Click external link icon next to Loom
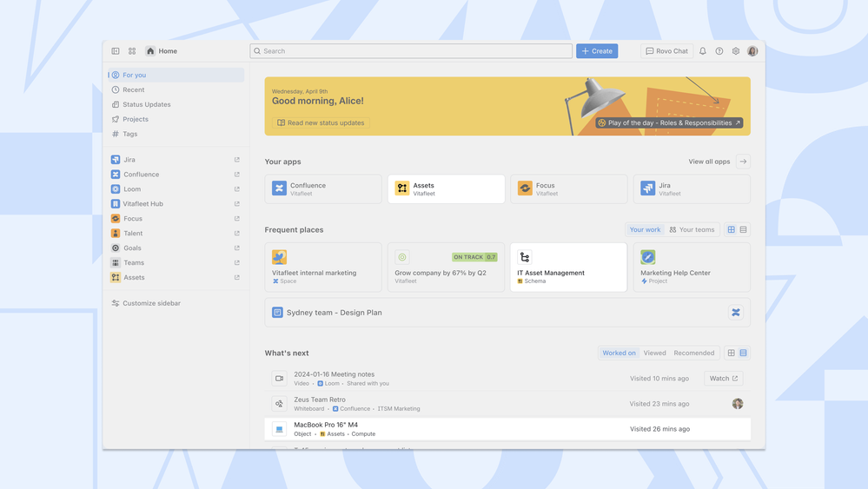868x489 pixels. coord(237,189)
